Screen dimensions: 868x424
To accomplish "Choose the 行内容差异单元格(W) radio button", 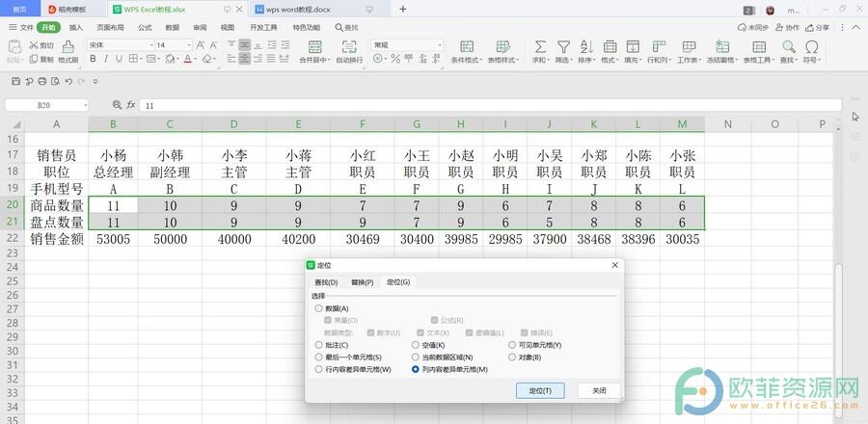I will pos(319,369).
